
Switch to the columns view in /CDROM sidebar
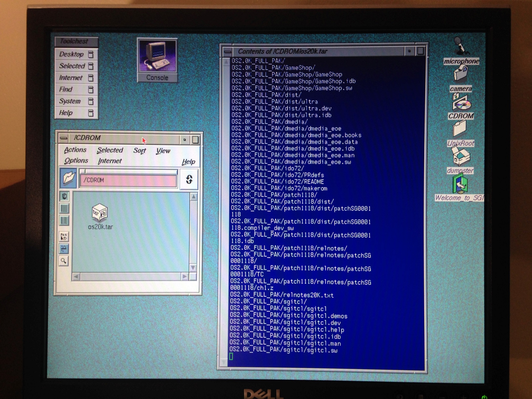(64, 220)
